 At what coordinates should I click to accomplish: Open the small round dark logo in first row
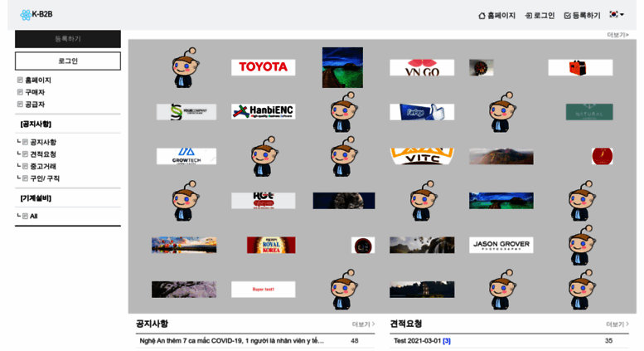(x=482, y=67)
